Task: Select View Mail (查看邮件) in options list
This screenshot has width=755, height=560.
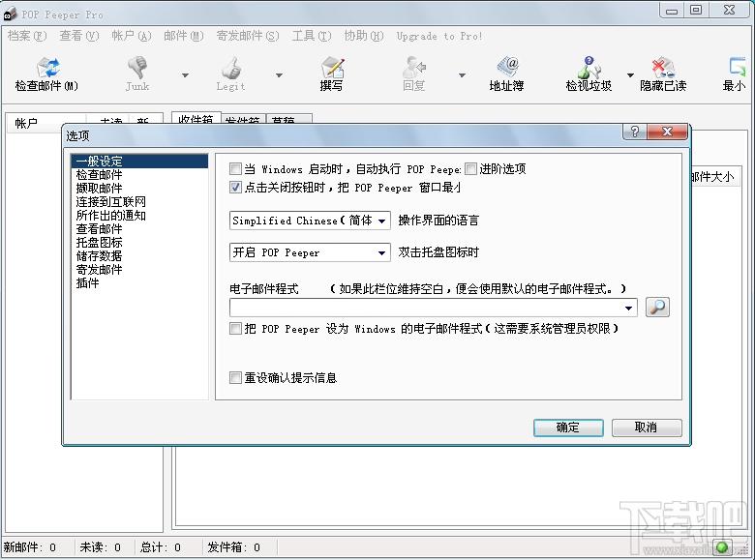Action: pyautogui.click(x=99, y=228)
